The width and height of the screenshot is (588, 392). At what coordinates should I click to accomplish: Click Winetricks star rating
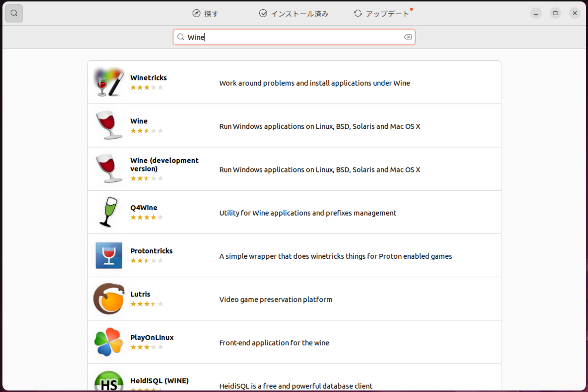pyautogui.click(x=147, y=88)
